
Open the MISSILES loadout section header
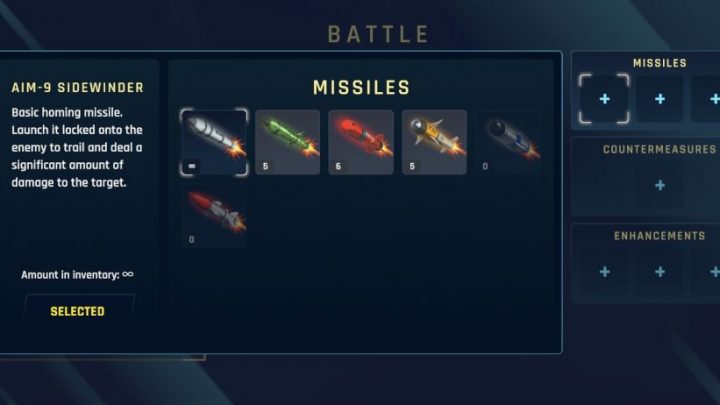tap(659, 63)
